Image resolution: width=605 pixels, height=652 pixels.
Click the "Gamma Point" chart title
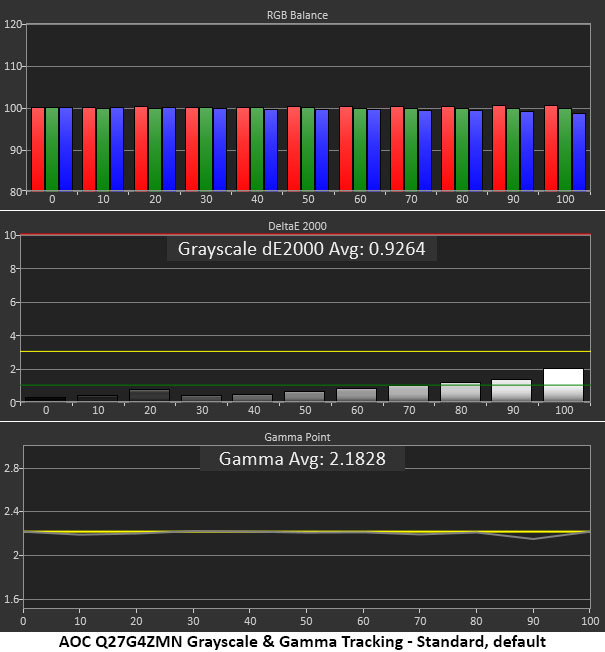(x=297, y=437)
